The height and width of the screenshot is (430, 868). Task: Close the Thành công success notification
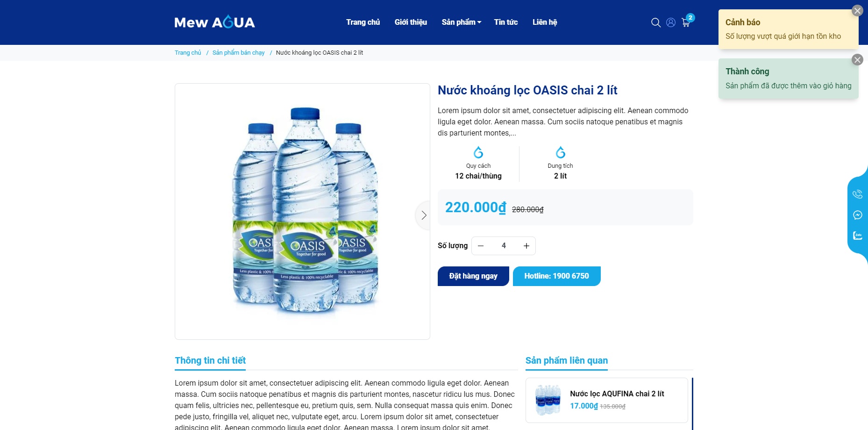click(857, 60)
